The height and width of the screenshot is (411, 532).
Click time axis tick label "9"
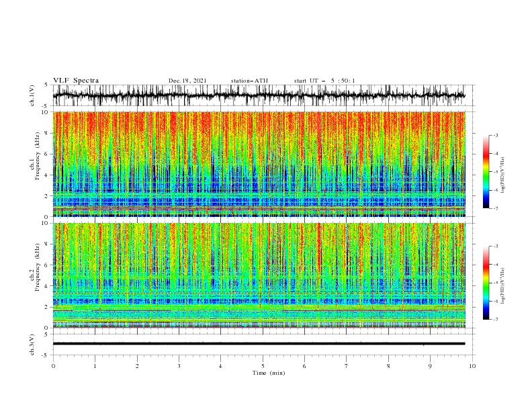coord(430,366)
